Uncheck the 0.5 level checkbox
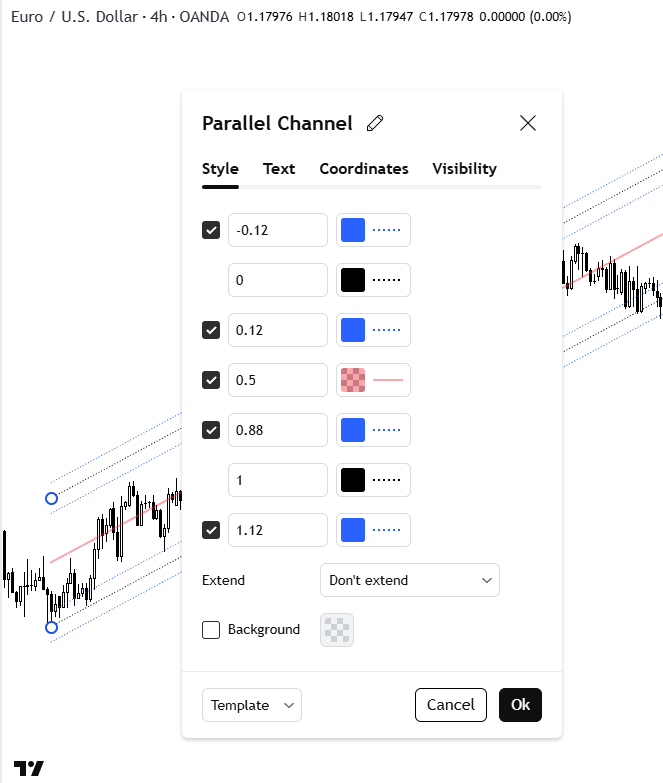 click(x=211, y=380)
